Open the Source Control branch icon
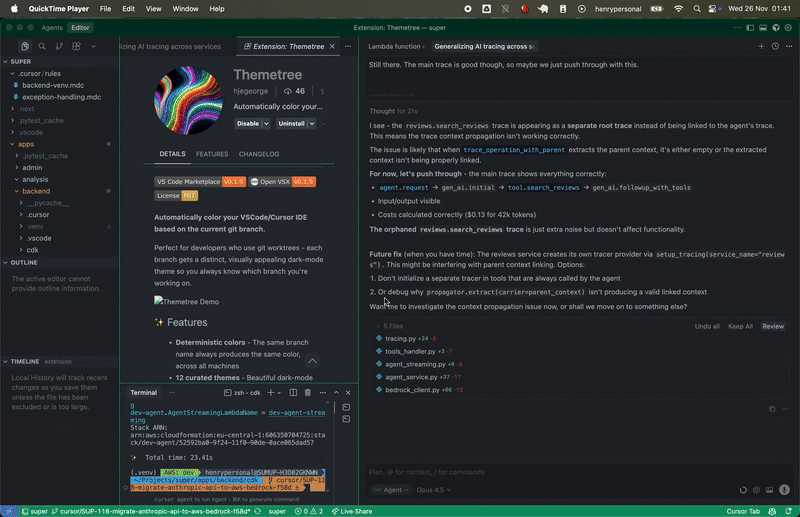The width and height of the screenshot is (800, 517). point(59,46)
